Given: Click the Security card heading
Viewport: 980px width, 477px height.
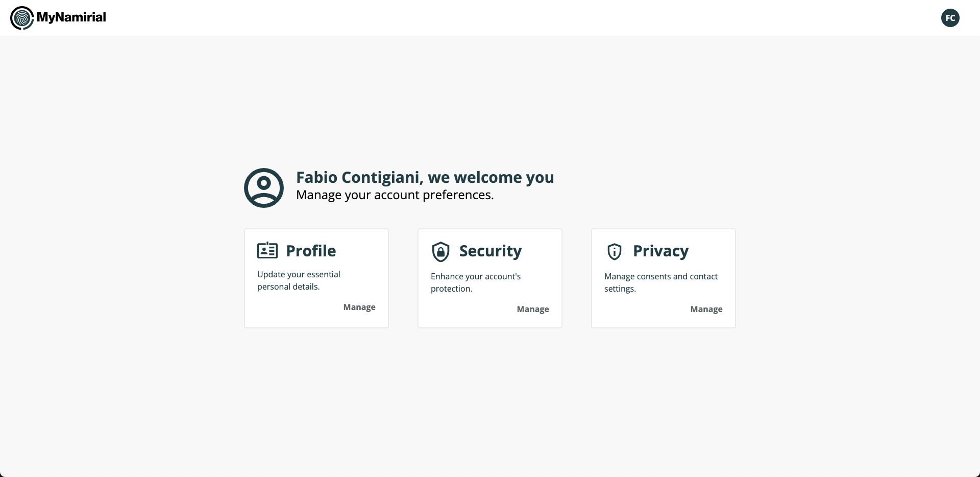Looking at the screenshot, I should coord(491,251).
